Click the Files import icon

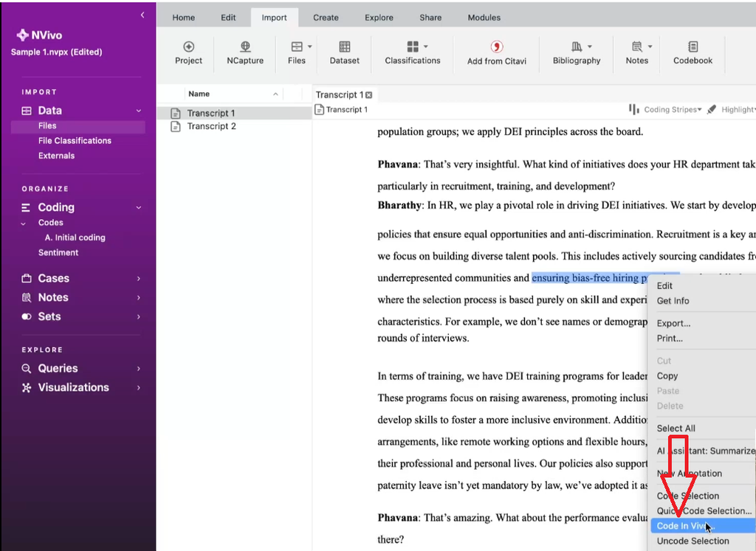297,46
